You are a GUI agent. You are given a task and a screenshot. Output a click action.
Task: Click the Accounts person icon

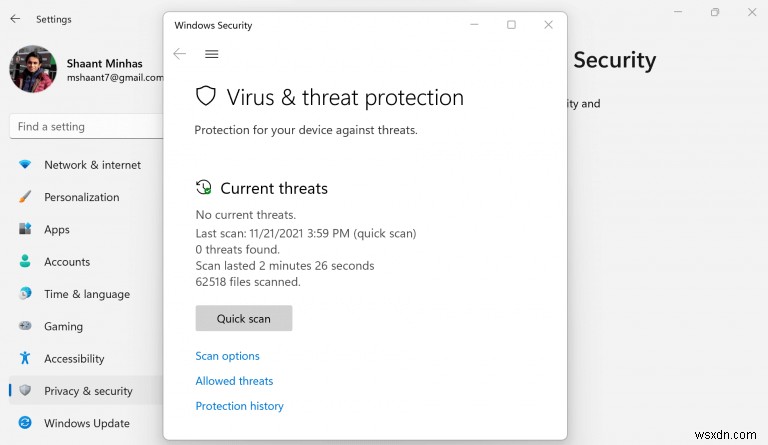[x=25, y=261]
